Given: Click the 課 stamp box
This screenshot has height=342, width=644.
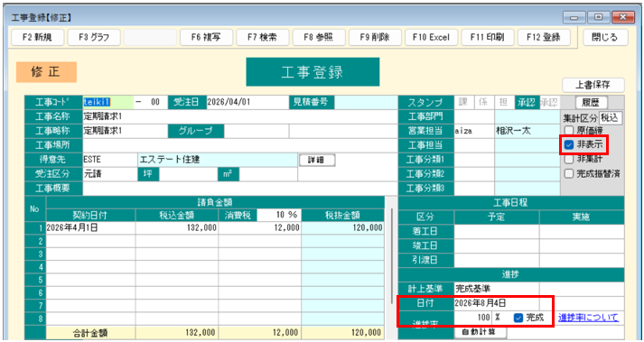Looking at the screenshot, I should pyautogui.click(x=464, y=102).
